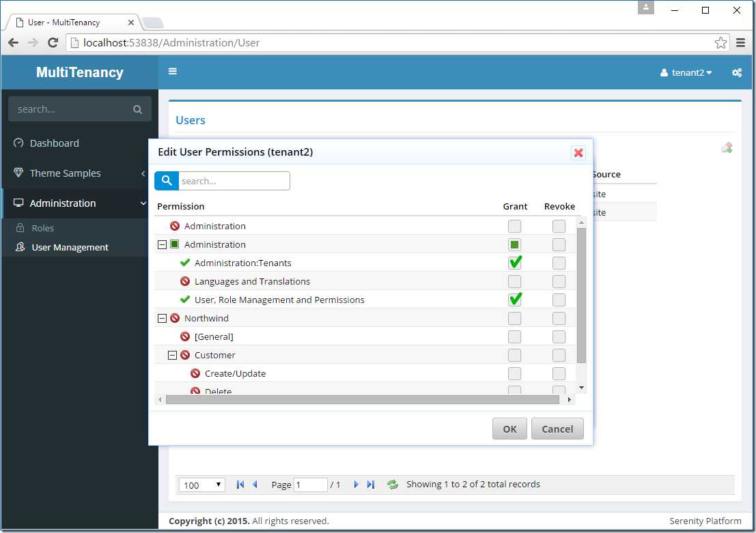Check Grant for Create/Update
756x533 pixels.
[x=514, y=373]
